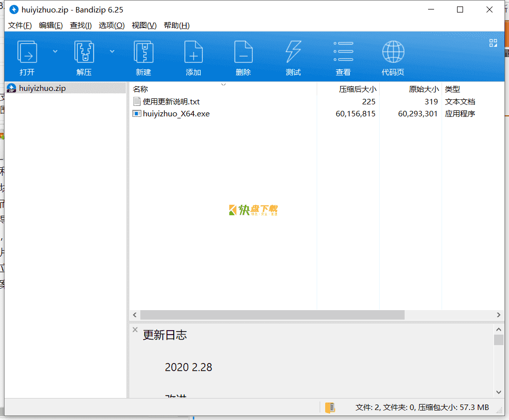Click the Open (打开) toolbar icon
The height and width of the screenshot is (420, 509).
pos(27,52)
